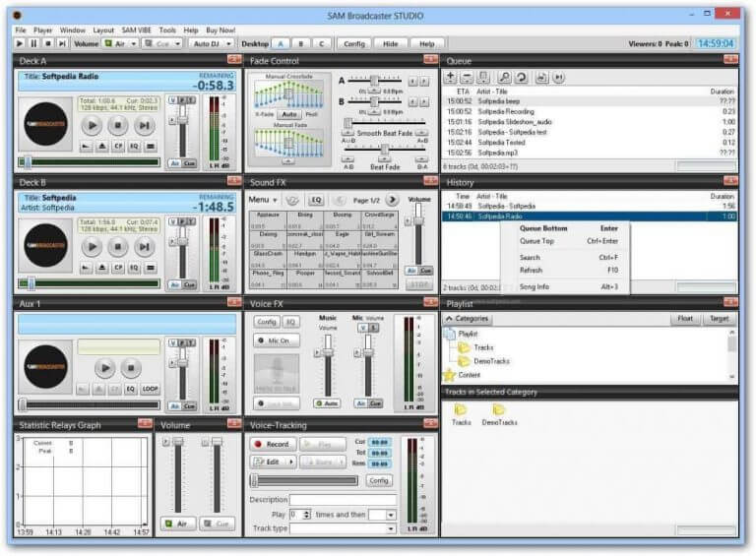Stop playback in Deck A

(x=118, y=126)
